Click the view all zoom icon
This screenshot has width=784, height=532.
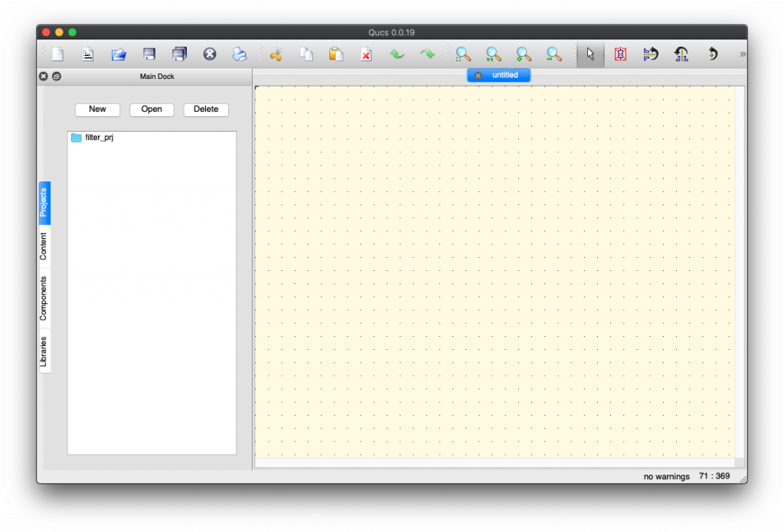point(463,54)
